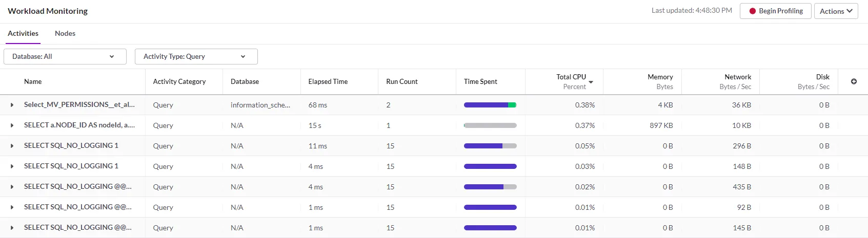Switch to the Nodes tab
This screenshot has width=868, height=238.
pyautogui.click(x=65, y=33)
